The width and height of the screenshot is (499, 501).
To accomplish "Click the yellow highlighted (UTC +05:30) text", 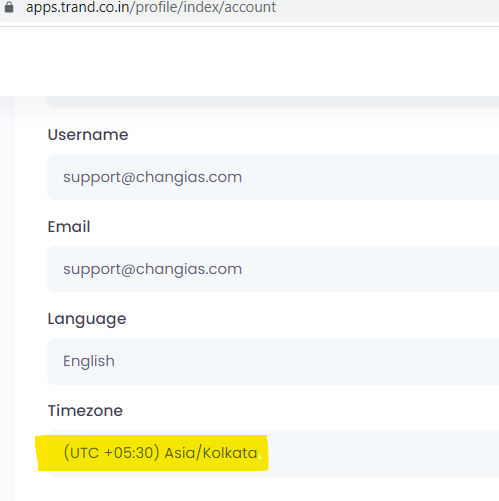I will 112,453.
